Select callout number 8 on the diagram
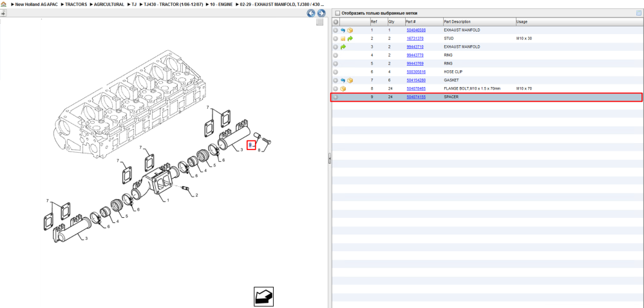This screenshot has height=308, width=644. coord(259,151)
